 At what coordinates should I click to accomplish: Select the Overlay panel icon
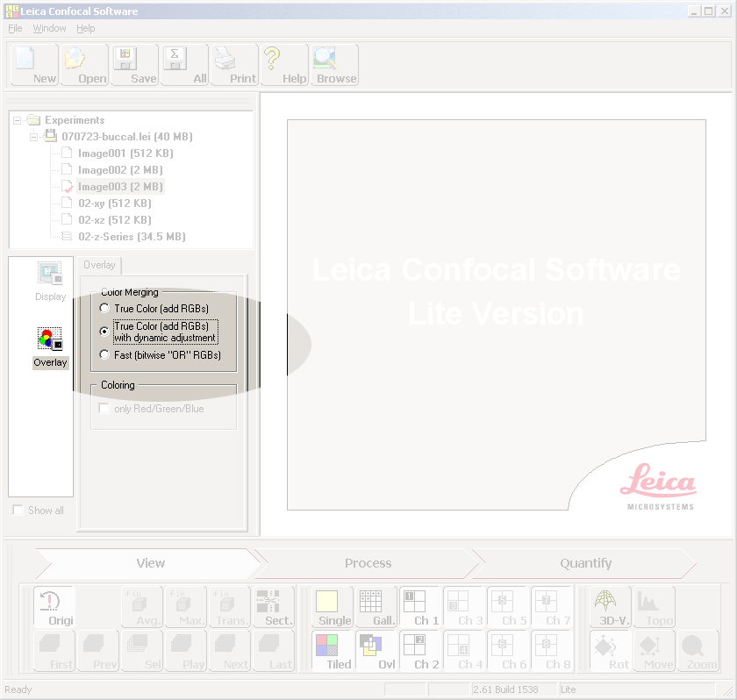pyautogui.click(x=50, y=347)
